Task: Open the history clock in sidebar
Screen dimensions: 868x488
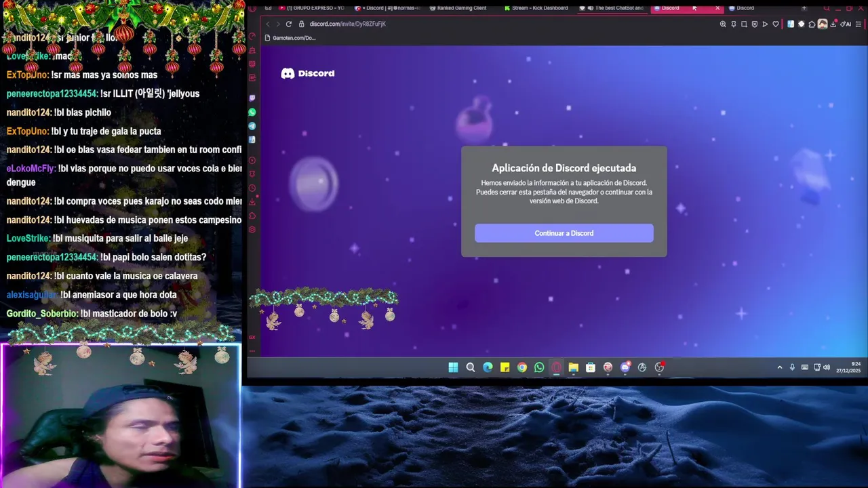Action: [x=252, y=188]
